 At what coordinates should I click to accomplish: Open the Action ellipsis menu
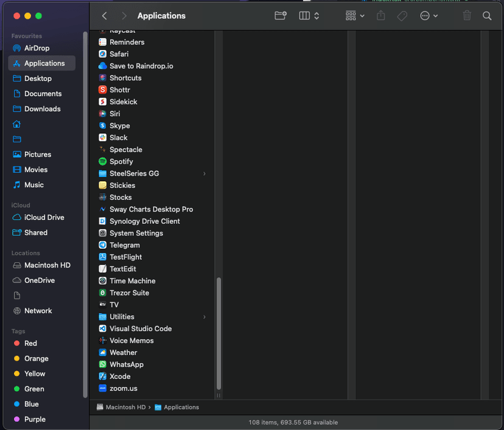pos(429,16)
